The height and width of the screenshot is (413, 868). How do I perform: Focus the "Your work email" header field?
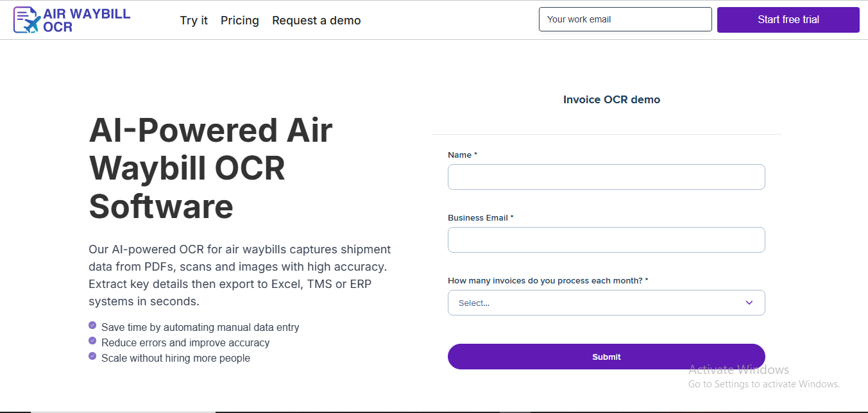[625, 19]
